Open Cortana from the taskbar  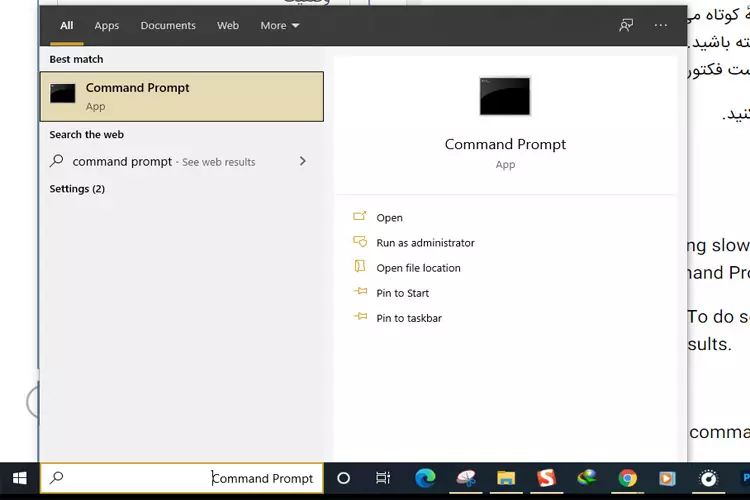343,478
